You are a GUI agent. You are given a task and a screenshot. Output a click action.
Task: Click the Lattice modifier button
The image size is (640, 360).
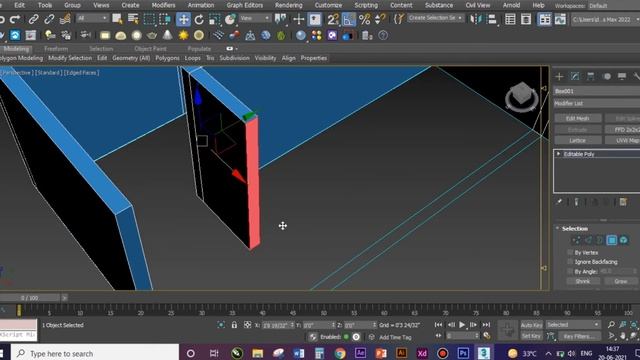click(578, 140)
